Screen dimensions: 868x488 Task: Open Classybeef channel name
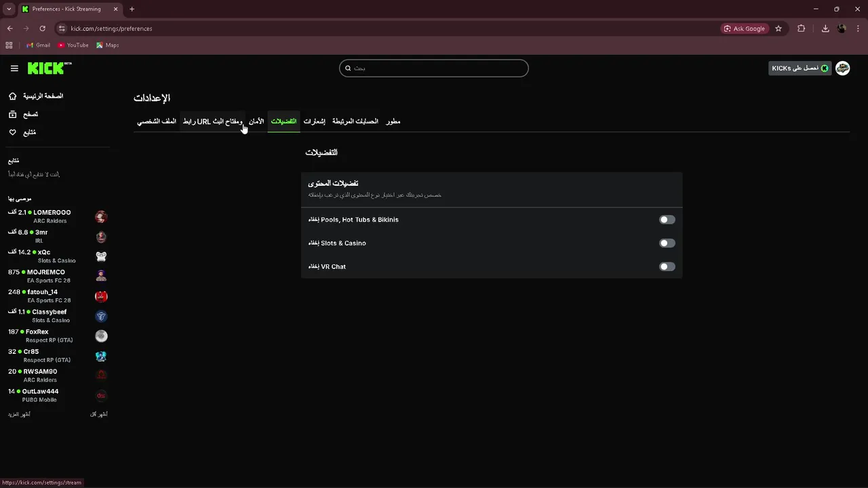[50, 312]
